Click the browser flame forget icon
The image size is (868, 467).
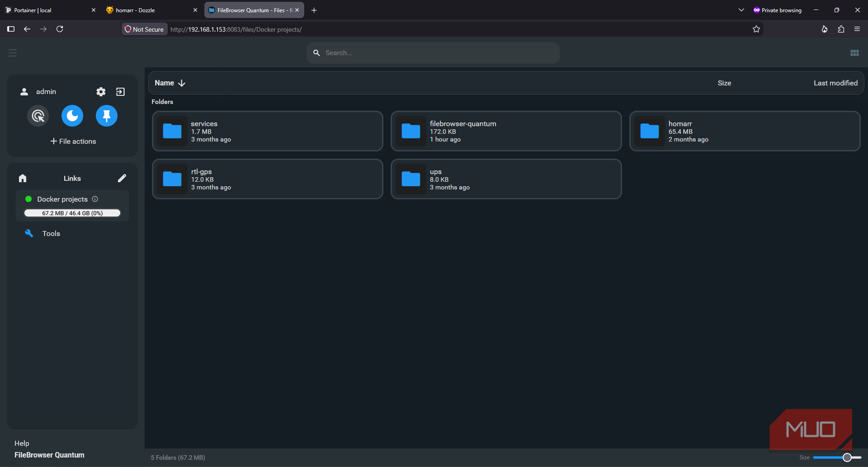coord(825,29)
